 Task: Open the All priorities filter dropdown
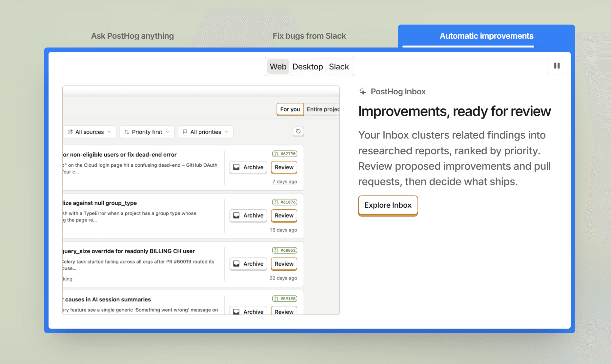pyautogui.click(x=206, y=132)
